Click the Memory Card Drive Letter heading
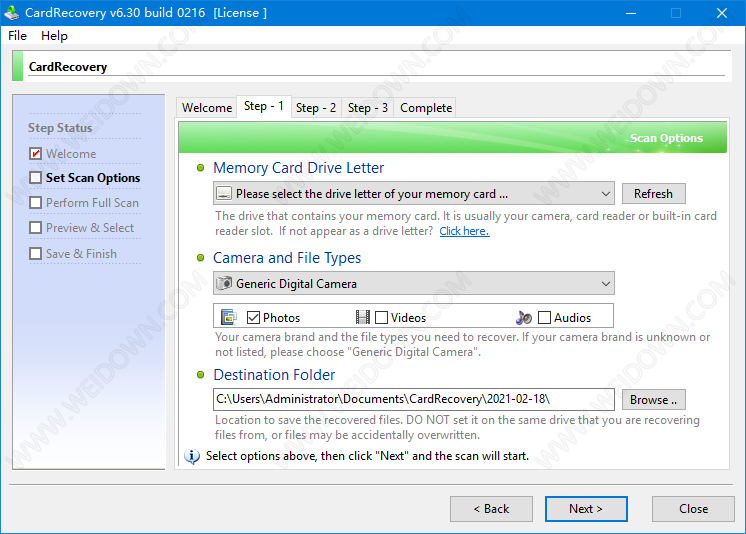The height and width of the screenshot is (534, 746). [x=298, y=168]
